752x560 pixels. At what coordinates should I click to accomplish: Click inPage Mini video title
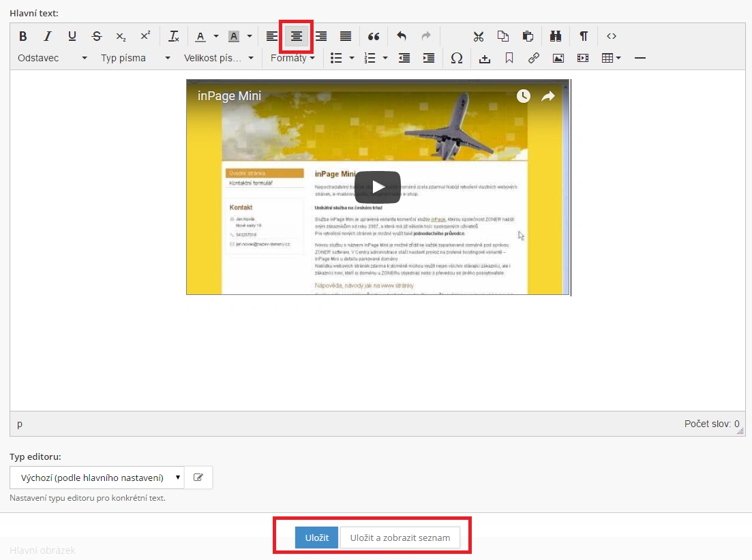coord(229,96)
